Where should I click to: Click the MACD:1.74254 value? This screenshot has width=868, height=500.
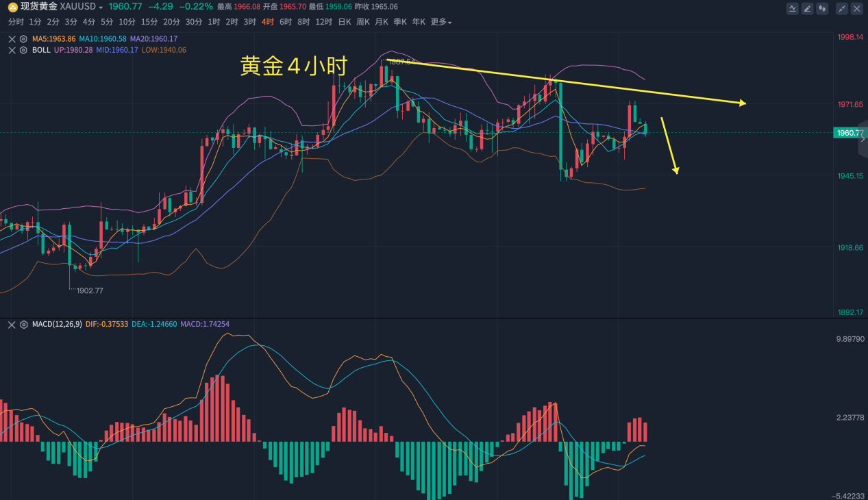[x=205, y=324]
